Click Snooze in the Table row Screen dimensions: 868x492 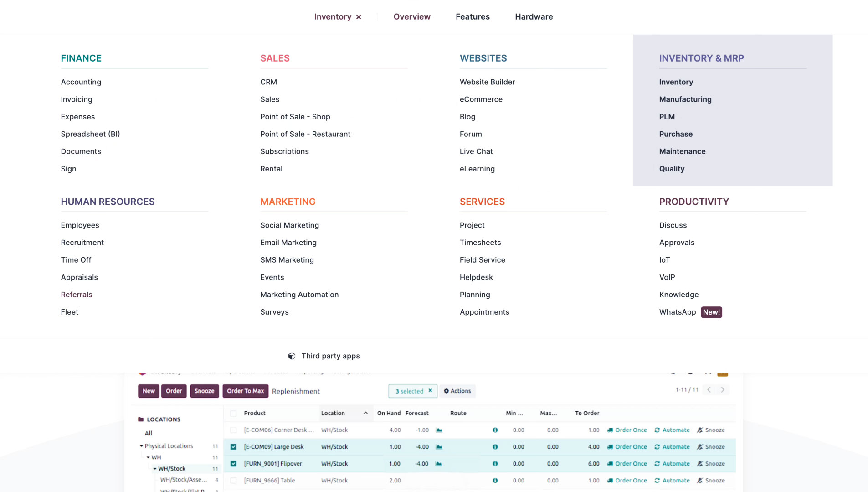(711, 481)
